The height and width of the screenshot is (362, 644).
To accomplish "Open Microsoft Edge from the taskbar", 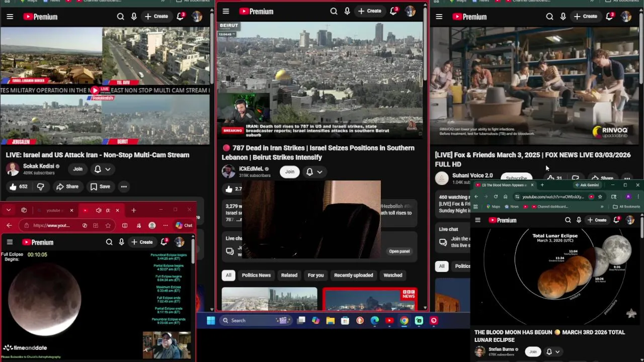I will coord(375,320).
